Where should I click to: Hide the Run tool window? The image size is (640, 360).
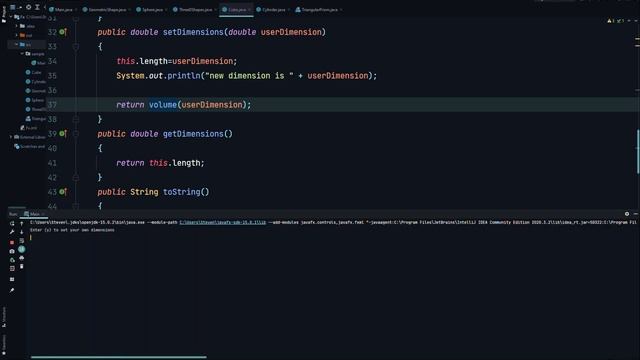pyautogui.click(x=636, y=214)
